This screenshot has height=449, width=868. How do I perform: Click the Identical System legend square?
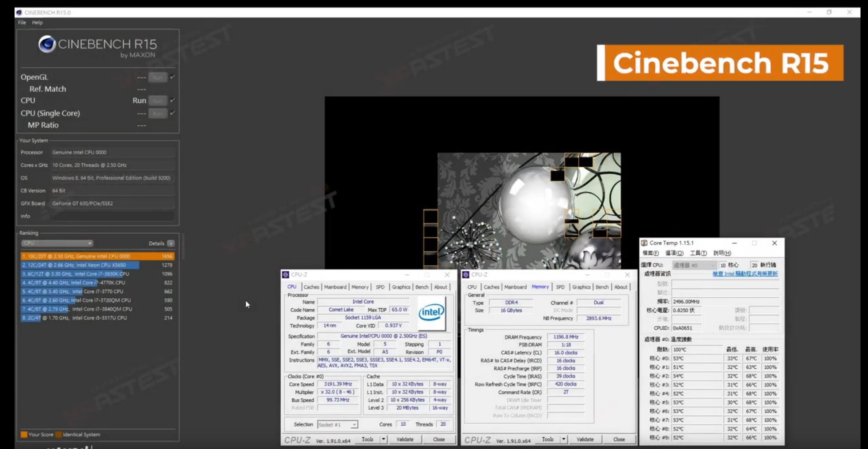58,434
